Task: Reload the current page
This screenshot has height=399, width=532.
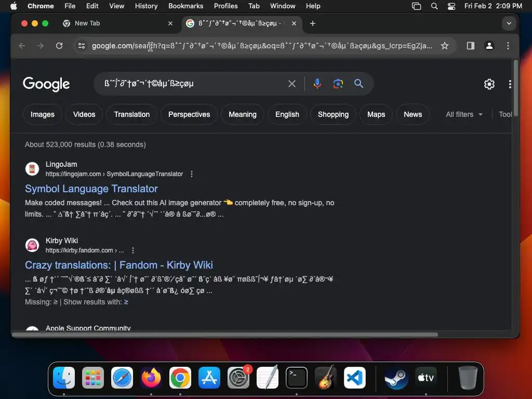Action: click(x=59, y=46)
